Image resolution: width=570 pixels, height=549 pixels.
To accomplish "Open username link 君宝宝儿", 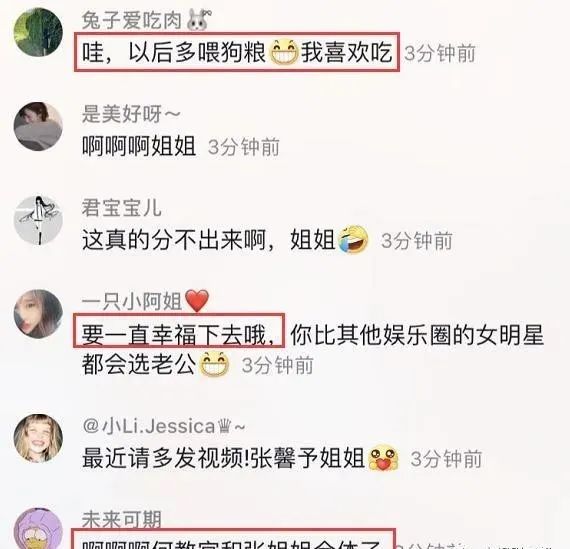I will [121, 208].
